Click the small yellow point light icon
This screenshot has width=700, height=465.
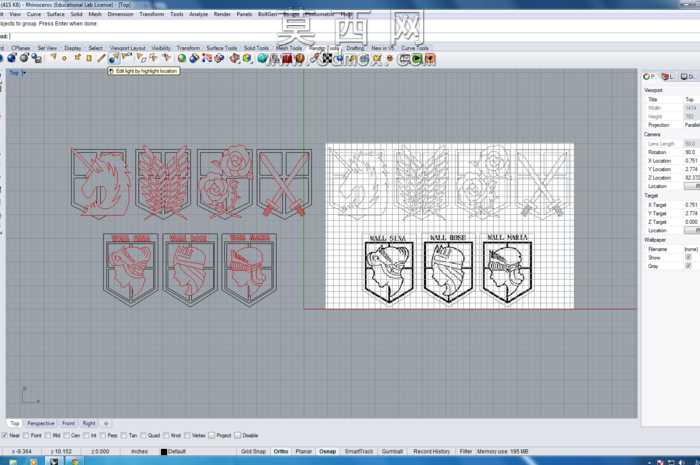click(x=65, y=58)
